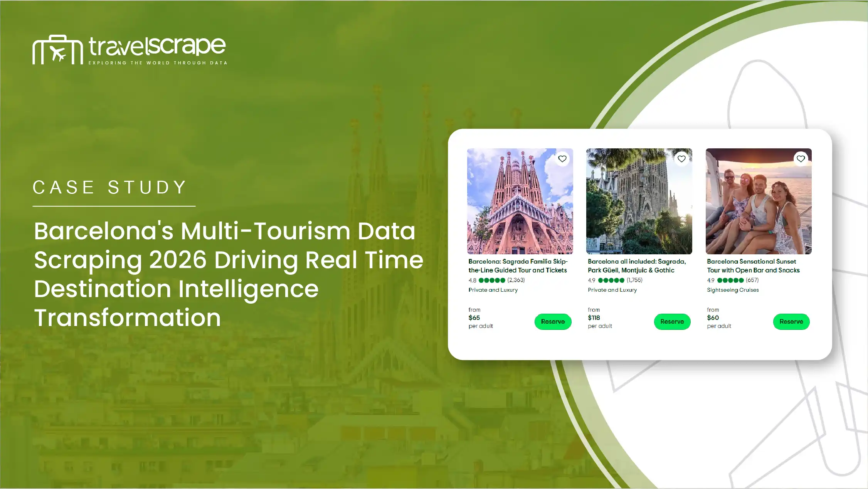The width and height of the screenshot is (868, 489).
Task: Open the Barcelona all included tour photo
Action: click(x=639, y=201)
